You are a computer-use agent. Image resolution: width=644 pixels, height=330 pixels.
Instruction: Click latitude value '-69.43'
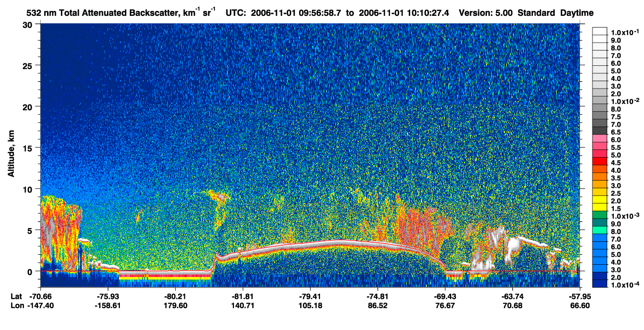click(x=445, y=296)
